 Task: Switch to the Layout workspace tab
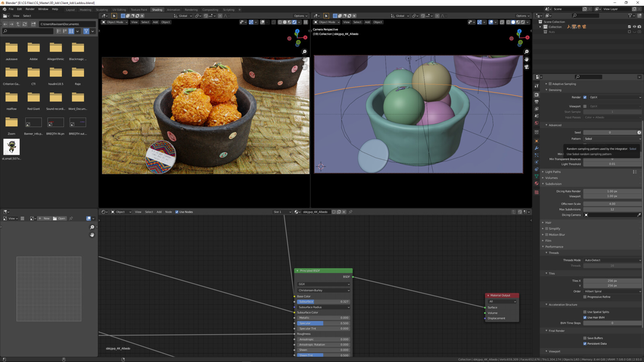(x=70, y=10)
